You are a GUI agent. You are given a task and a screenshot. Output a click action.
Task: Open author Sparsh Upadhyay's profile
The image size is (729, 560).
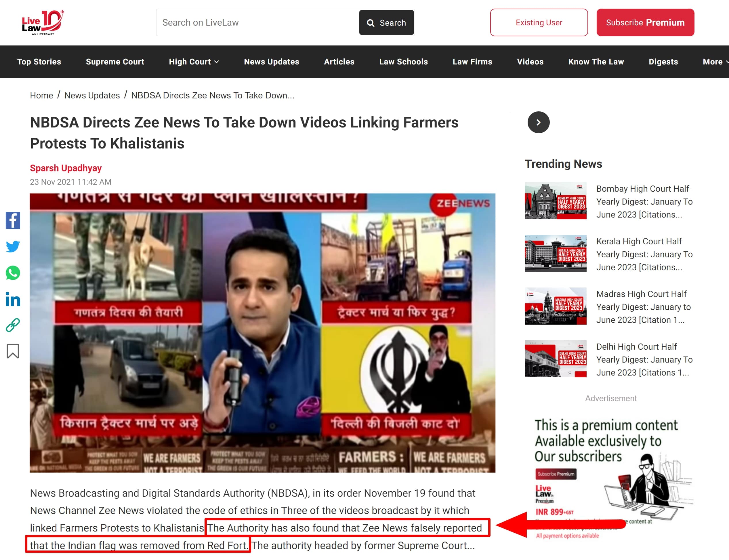[x=66, y=168]
